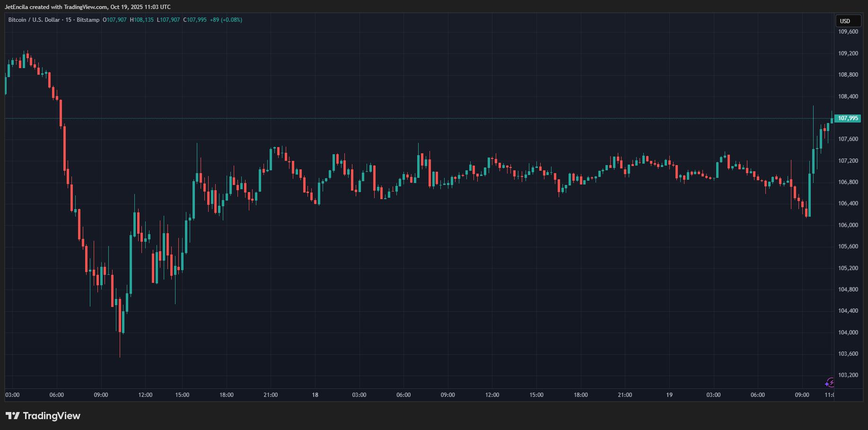Click the +89 (+0.08%) change value
Screen dimensions: 868x430
tap(226, 20)
